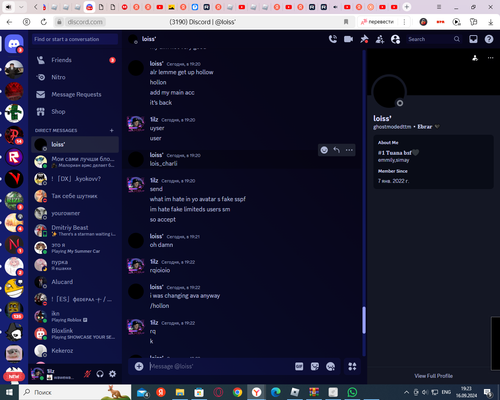The height and width of the screenshot is (400, 500).
Task: Open the Discord inbox icon
Action: click(473, 39)
